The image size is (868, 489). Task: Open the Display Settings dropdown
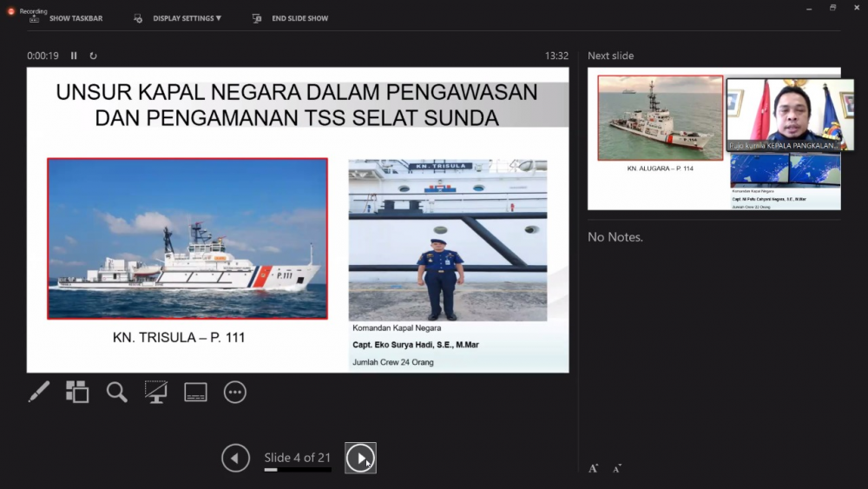click(187, 18)
